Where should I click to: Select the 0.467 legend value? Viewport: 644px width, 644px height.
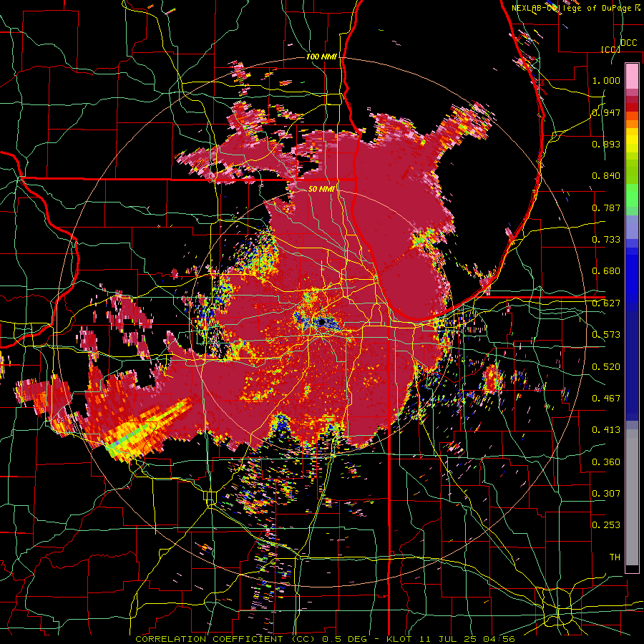(x=606, y=399)
